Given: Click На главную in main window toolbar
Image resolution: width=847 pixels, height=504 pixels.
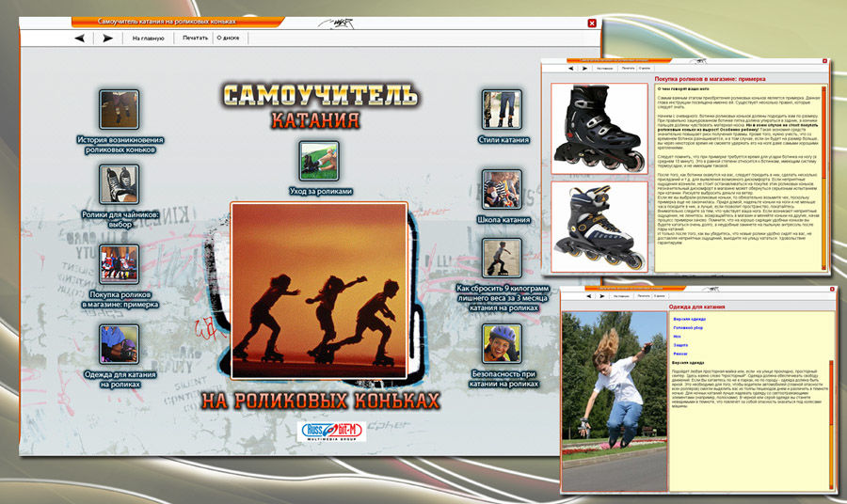Looking at the screenshot, I should [x=148, y=39].
